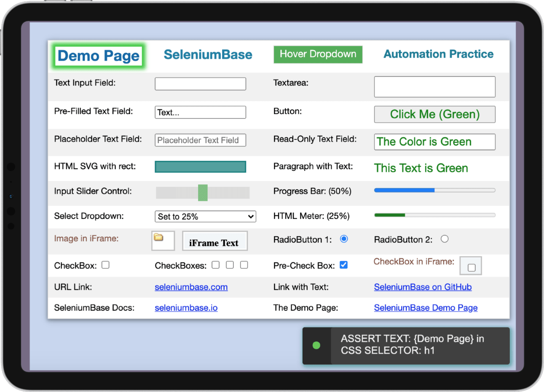Open the SeleniumBase on GitHub link
This screenshot has width=544, height=392.
pyautogui.click(x=423, y=287)
